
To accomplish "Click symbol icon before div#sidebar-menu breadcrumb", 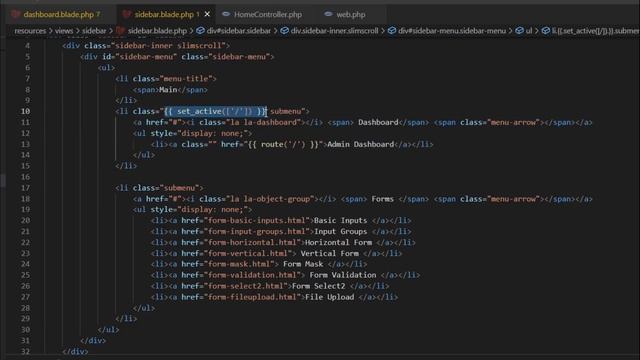I will point(392,31).
